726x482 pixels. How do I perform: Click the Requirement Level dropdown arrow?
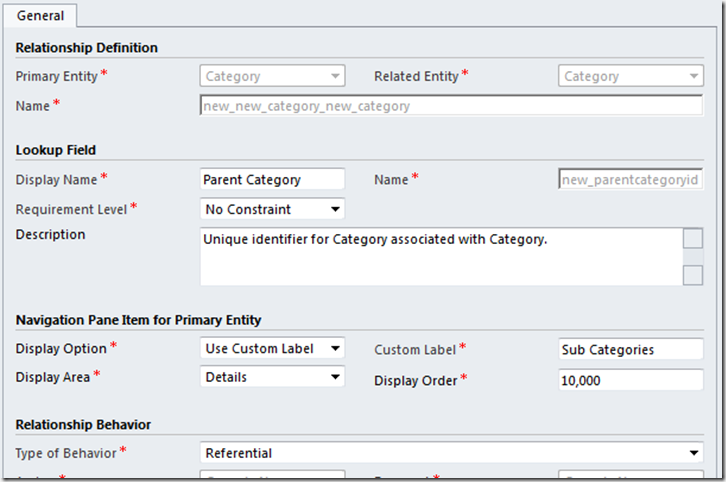(x=336, y=210)
